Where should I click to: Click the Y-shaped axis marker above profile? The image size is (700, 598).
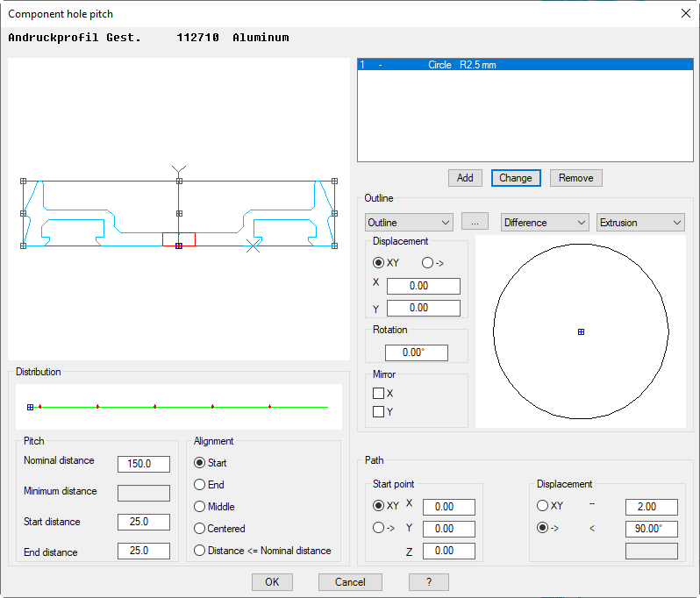coord(179,169)
